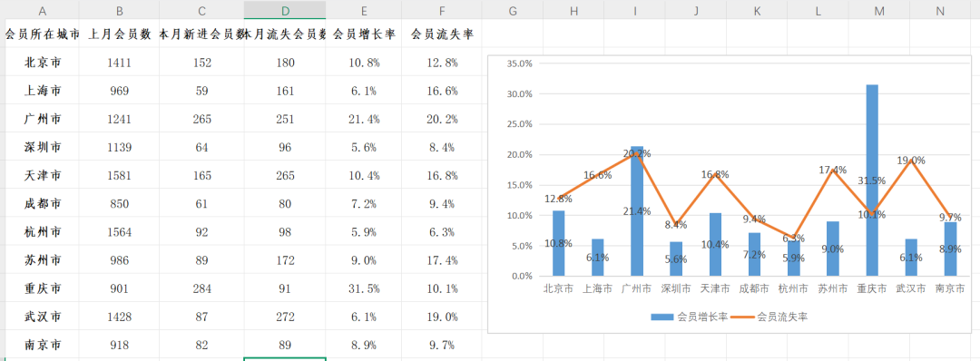The image size is (980, 361).
Task: Select column A header
Action: [43, 10]
